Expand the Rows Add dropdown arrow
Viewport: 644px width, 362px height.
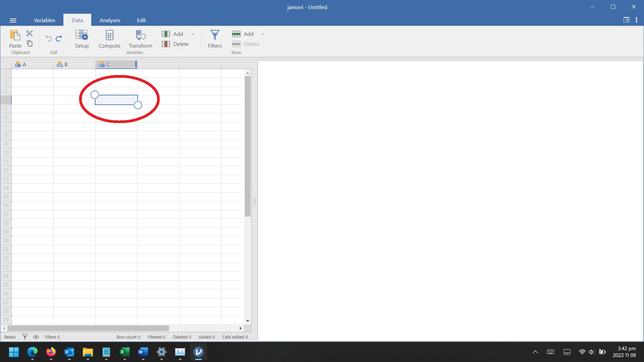(x=263, y=34)
